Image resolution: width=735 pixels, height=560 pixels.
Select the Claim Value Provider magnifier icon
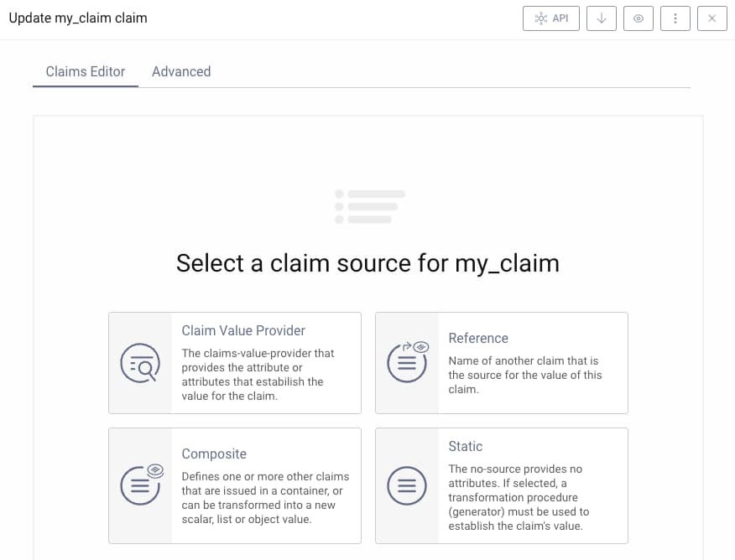coord(140,363)
